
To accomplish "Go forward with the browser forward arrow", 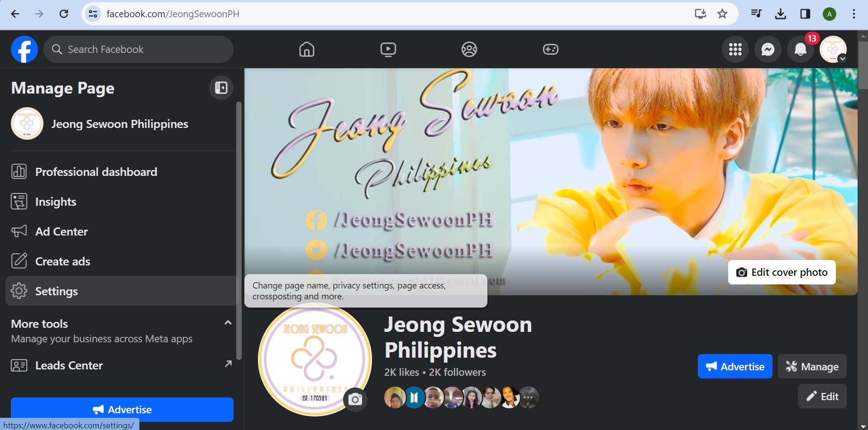I will (x=39, y=14).
